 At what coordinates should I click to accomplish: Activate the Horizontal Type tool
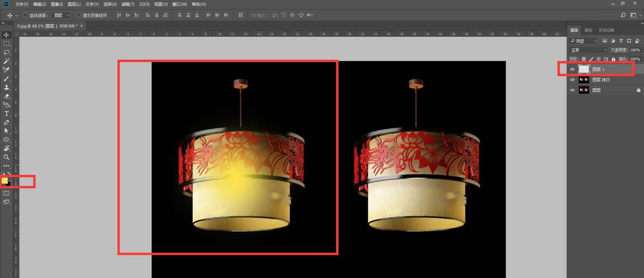(x=6, y=114)
